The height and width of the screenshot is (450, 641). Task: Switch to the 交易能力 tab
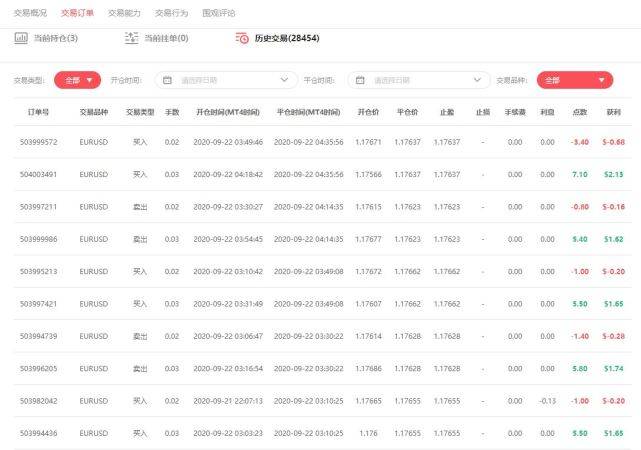(x=124, y=13)
